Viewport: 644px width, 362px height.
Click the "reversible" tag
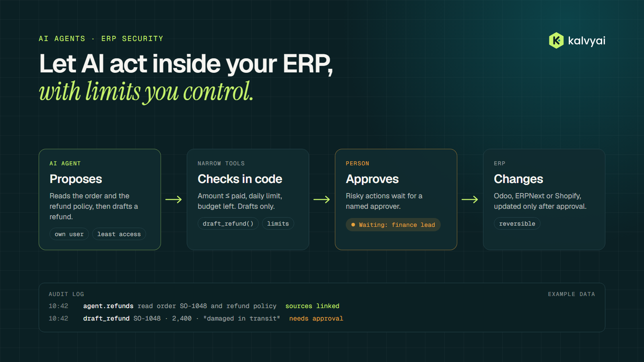point(517,224)
